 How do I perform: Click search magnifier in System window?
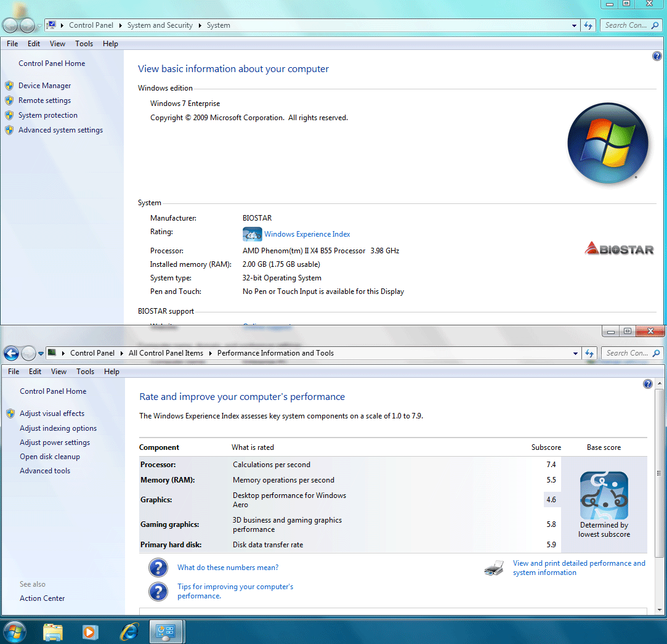(x=655, y=25)
